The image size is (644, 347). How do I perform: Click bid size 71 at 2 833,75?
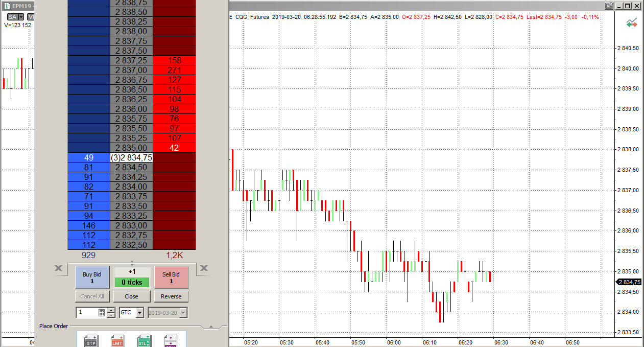[89, 196]
